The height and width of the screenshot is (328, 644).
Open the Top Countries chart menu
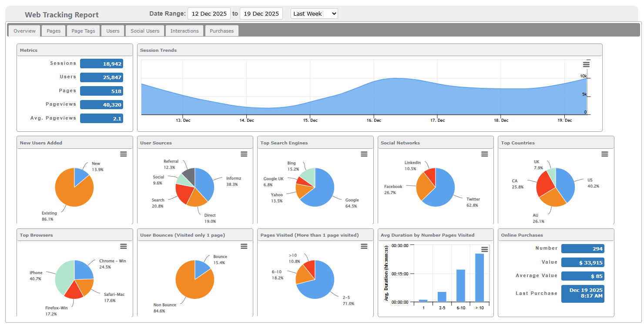(x=604, y=154)
